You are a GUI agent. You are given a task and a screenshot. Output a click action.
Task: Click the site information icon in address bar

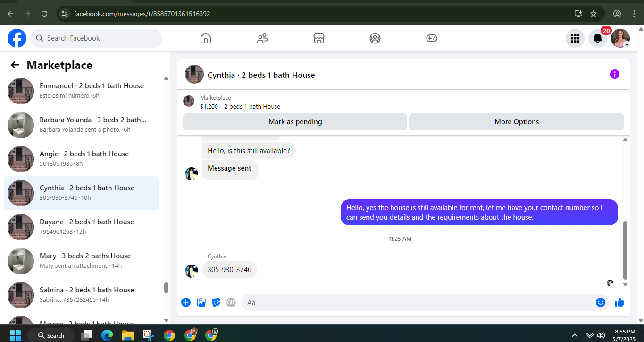click(65, 14)
